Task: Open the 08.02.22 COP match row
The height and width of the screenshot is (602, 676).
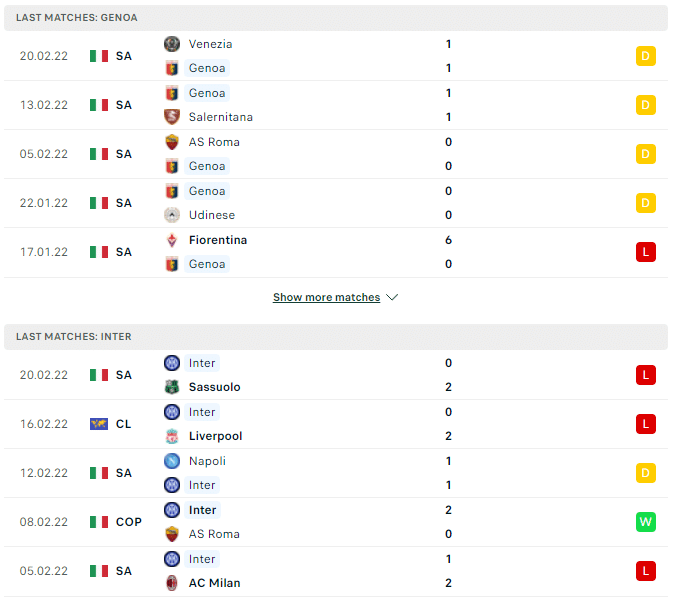Action: 338,524
